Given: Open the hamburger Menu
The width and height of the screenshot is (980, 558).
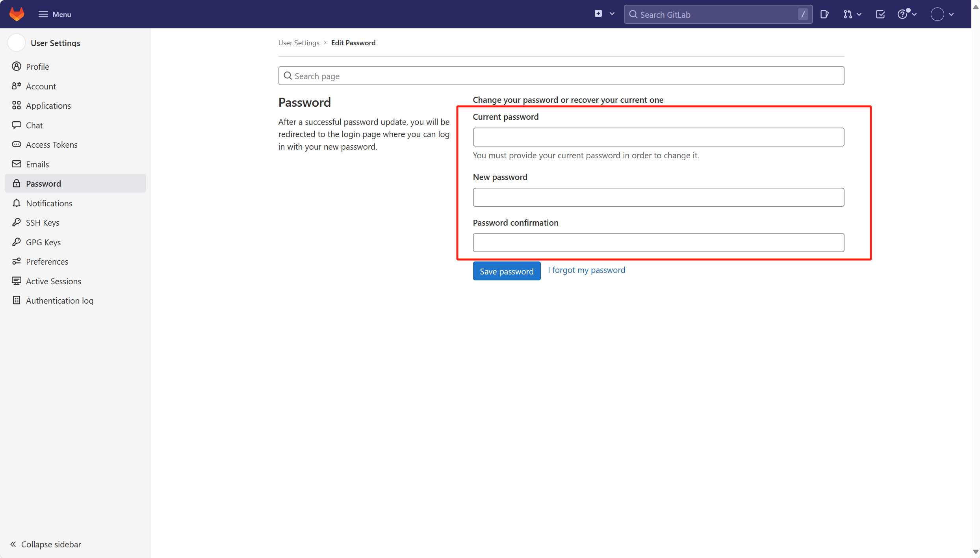Looking at the screenshot, I should point(55,14).
